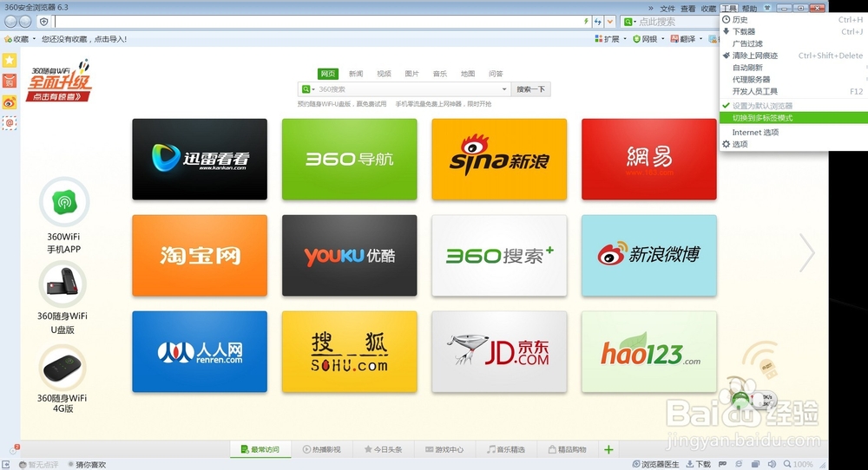
Task: Switch to the 新闻 search tab
Action: [356, 74]
